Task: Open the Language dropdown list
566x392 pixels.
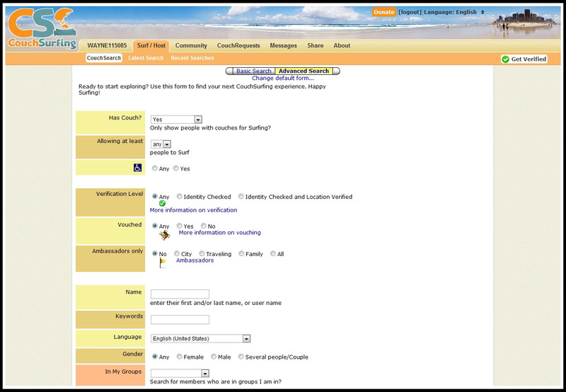Action: [200, 339]
